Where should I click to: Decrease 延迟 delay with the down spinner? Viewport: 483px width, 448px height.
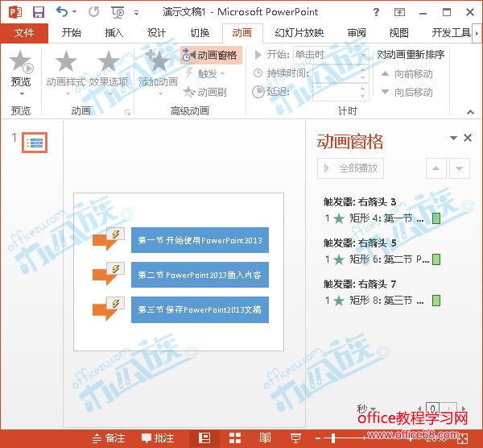click(x=362, y=96)
